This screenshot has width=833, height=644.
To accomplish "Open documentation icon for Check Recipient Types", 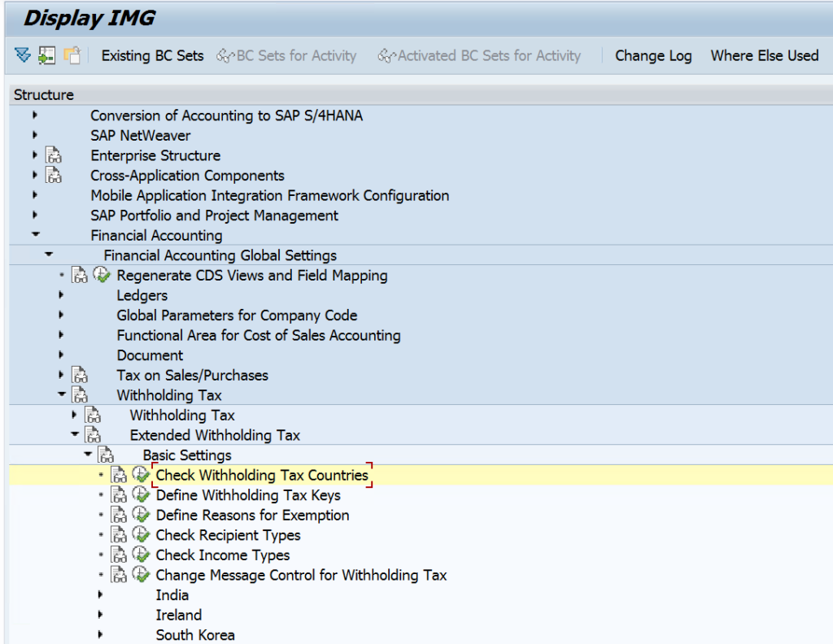I will [x=119, y=534].
